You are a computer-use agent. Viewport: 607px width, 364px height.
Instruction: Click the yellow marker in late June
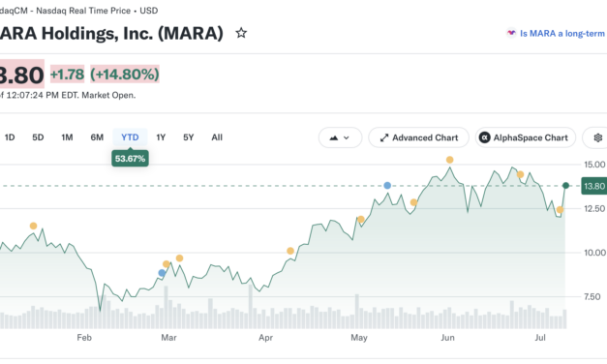coord(520,174)
